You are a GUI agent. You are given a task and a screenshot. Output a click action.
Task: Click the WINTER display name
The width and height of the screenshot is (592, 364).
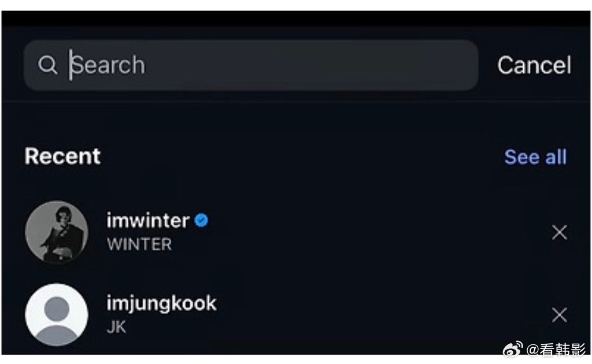139,244
